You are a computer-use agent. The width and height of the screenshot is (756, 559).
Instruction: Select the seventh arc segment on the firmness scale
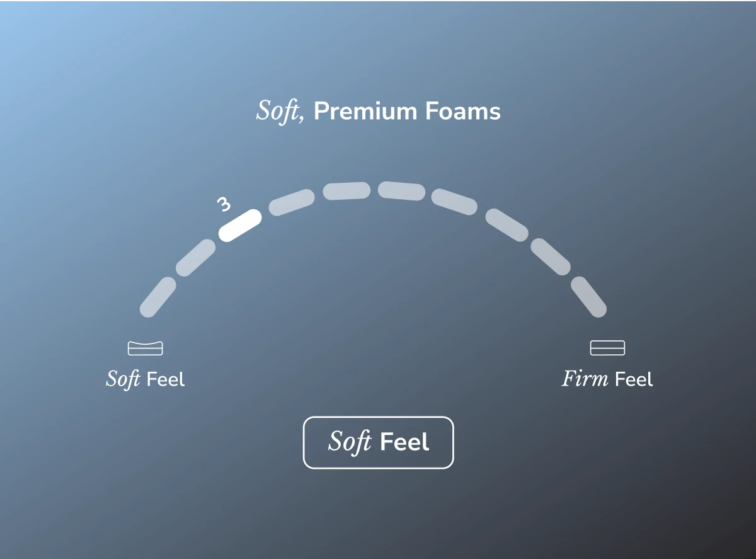coord(454,202)
